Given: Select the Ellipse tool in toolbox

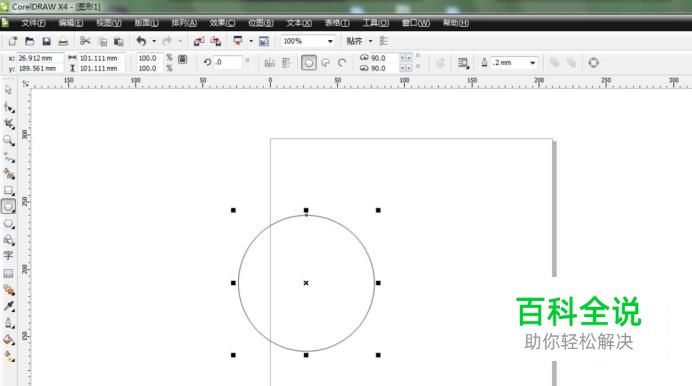Looking at the screenshot, I should (8, 206).
